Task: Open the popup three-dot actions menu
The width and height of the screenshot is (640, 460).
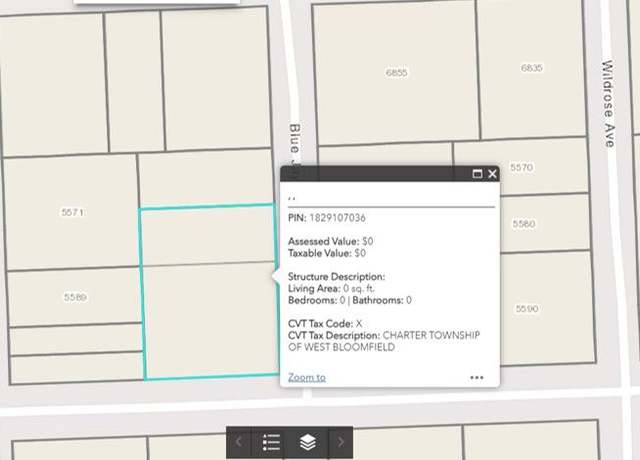Action: (x=477, y=378)
